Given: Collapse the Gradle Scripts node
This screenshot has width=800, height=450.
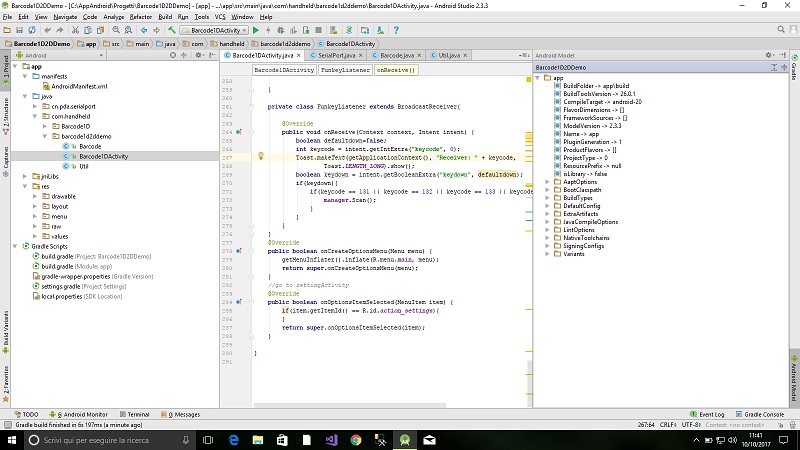Looking at the screenshot, I should point(15,246).
